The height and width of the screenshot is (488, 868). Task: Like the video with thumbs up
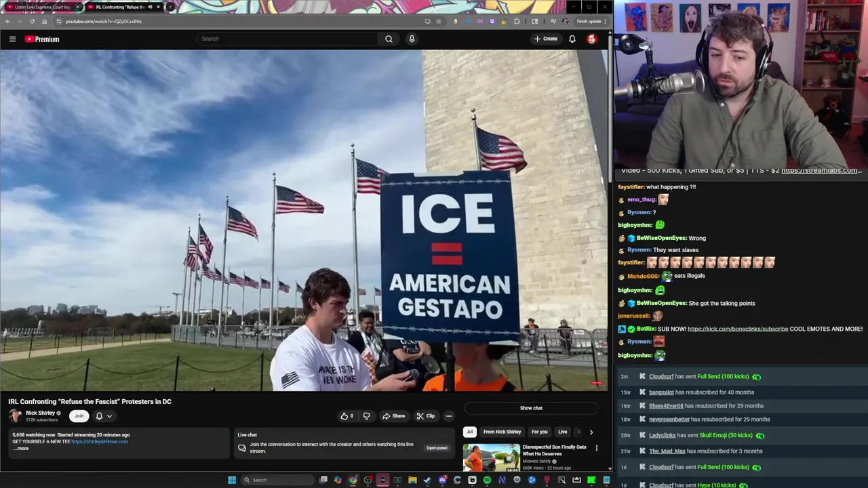347,416
